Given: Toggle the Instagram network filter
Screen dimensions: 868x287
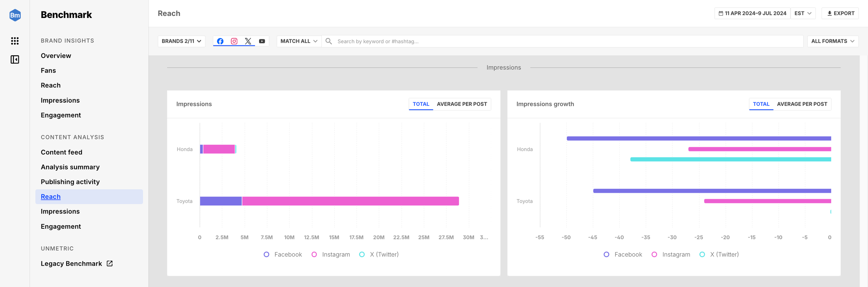Looking at the screenshot, I should point(234,41).
